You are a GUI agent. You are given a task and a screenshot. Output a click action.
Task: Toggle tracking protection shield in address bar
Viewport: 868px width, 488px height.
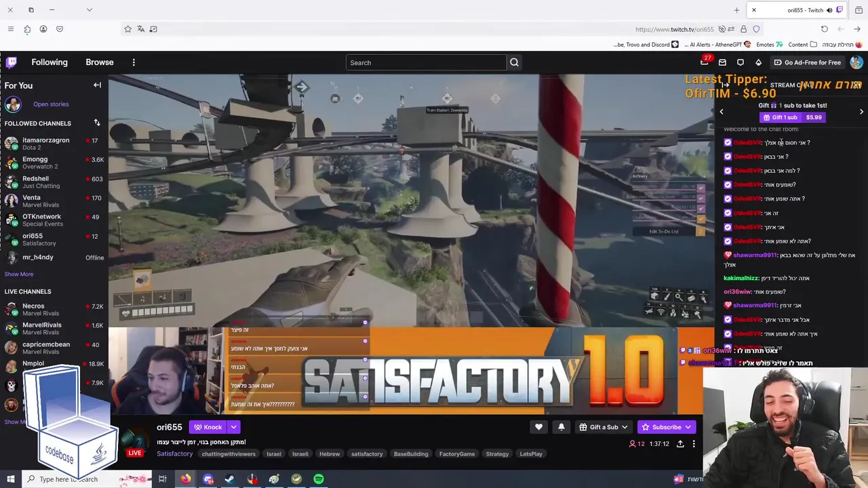tap(756, 29)
